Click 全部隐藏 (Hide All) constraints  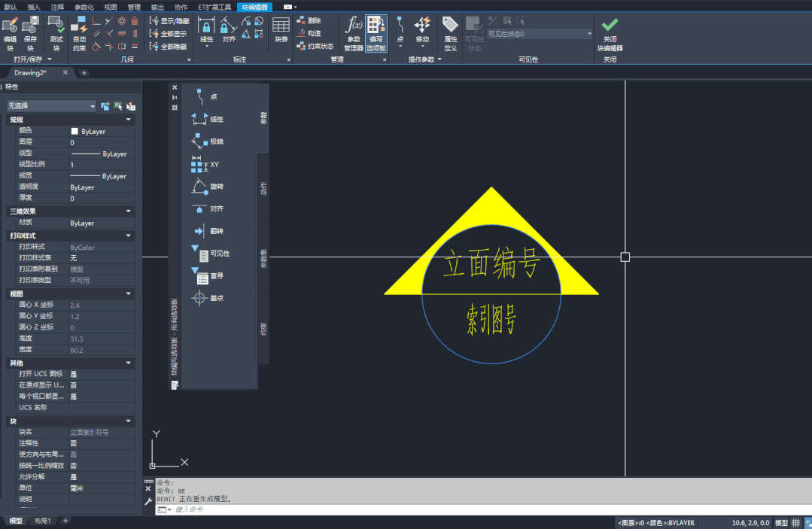point(168,47)
